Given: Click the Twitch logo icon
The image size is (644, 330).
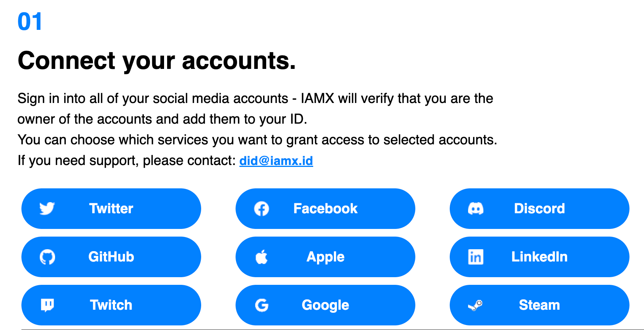Looking at the screenshot, I should (x=47, y=305).
